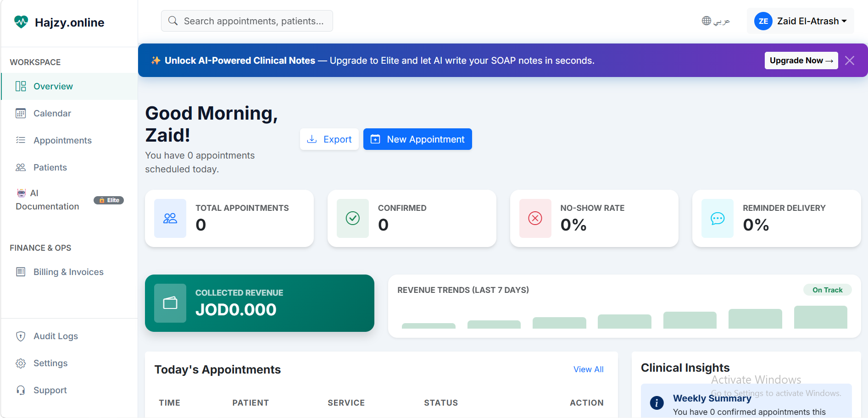
Task: Click the Total Appointments people icon
Action: tap(170, 218)
